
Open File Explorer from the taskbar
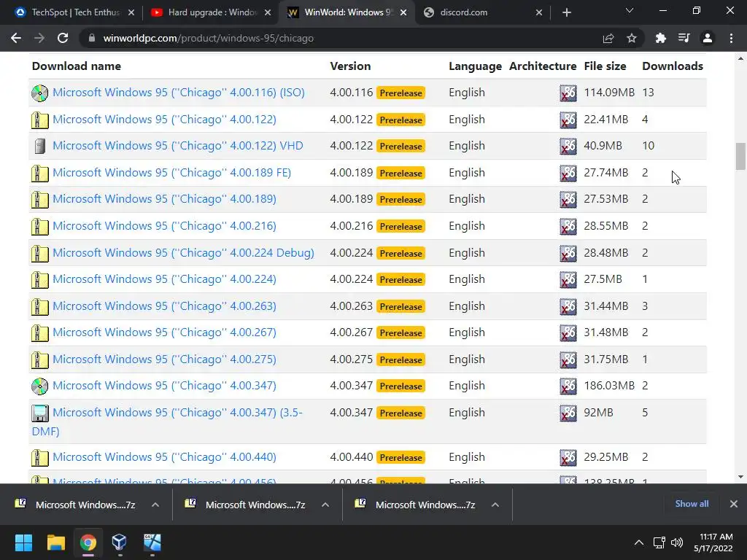coord(55,542)
